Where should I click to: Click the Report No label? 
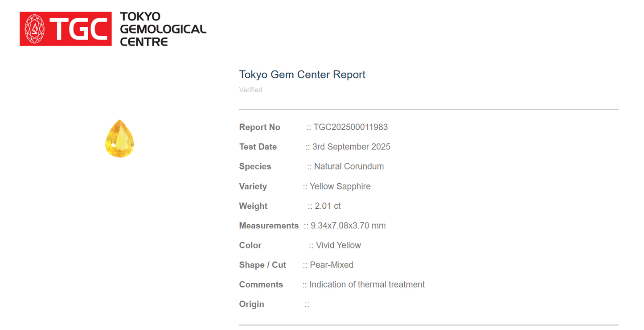(259, 127)
